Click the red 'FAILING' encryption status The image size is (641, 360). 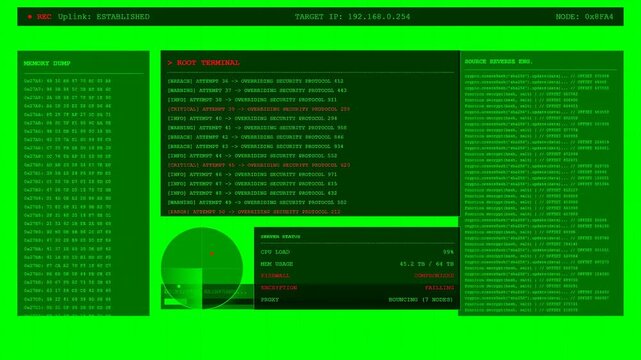(x=439, y=288)
